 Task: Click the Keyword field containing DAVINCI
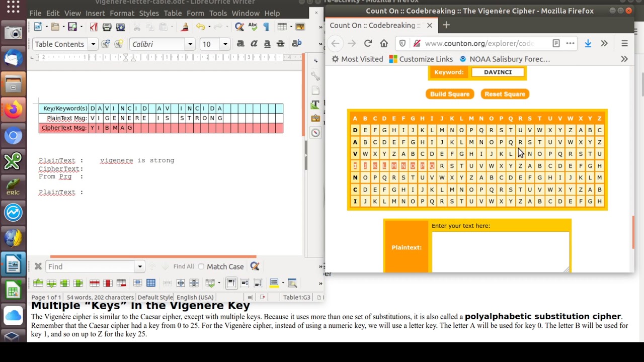coord(498,72)
